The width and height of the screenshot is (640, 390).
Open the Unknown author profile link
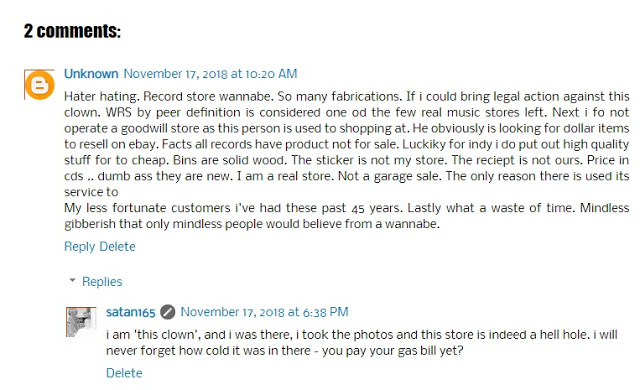(x=91, y=74)
